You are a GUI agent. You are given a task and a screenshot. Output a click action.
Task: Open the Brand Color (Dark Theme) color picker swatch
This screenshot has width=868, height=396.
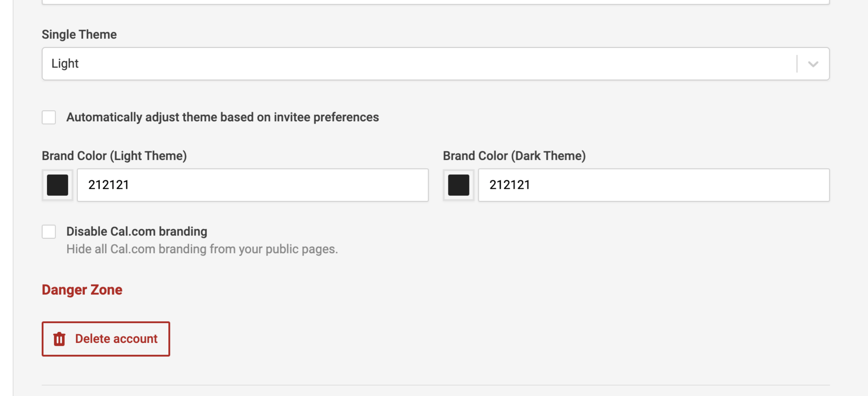pyautogui.click(x=458, y=185)
